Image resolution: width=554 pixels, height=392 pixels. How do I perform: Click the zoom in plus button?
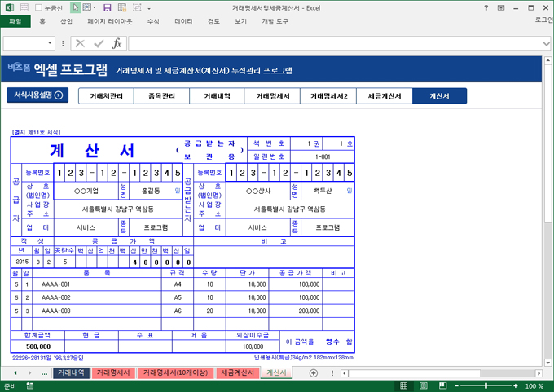click(x=516, y=386)
